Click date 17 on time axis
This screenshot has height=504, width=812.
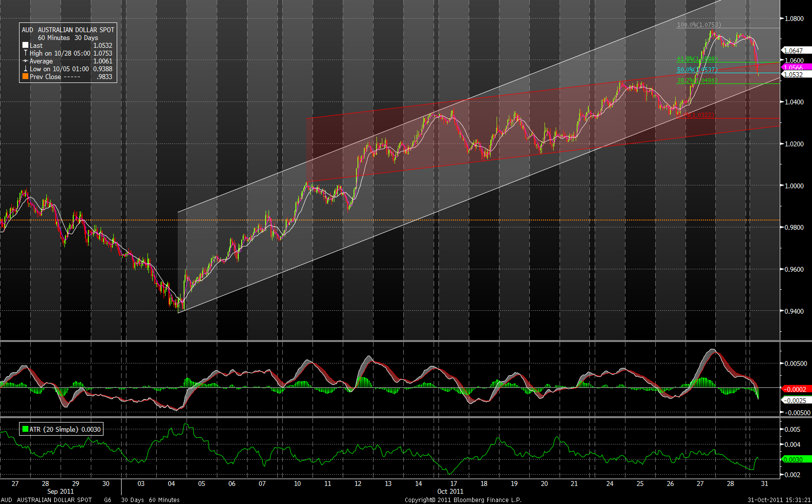pyautogui.click(x=454, y=484)
